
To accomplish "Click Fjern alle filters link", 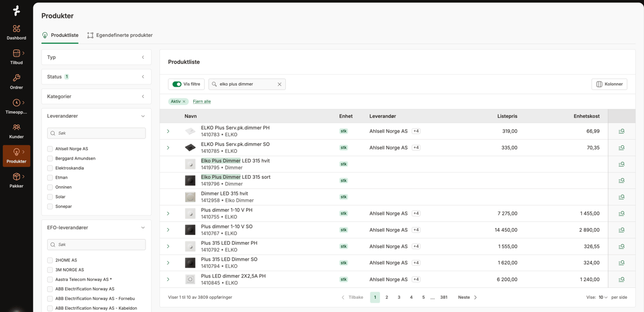I will pos(202,101).
